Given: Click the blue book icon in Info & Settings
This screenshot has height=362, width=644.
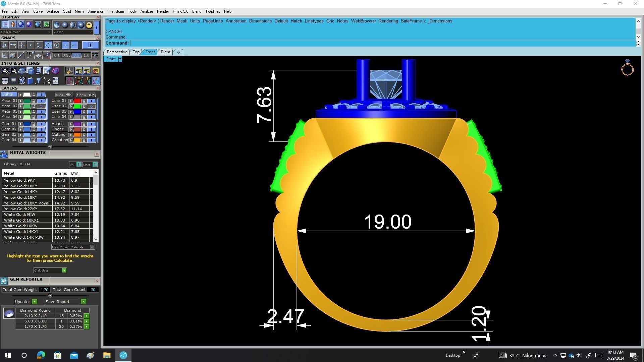Looking at the screenshot, I should click(x=30, y=81).
